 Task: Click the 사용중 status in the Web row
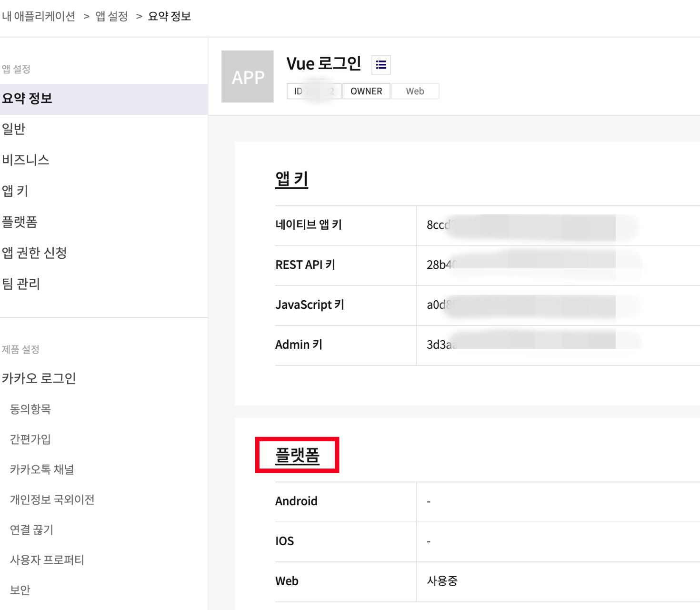pos(442,581)
